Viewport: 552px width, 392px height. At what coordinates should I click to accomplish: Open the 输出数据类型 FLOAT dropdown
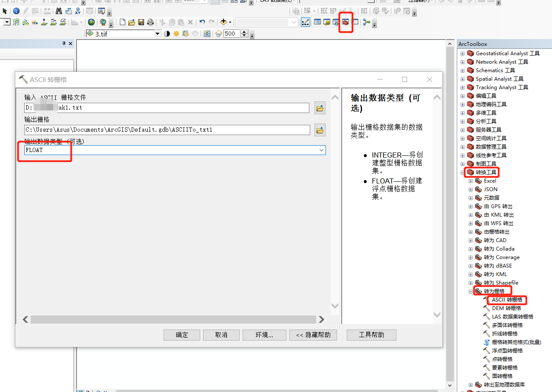322,150
